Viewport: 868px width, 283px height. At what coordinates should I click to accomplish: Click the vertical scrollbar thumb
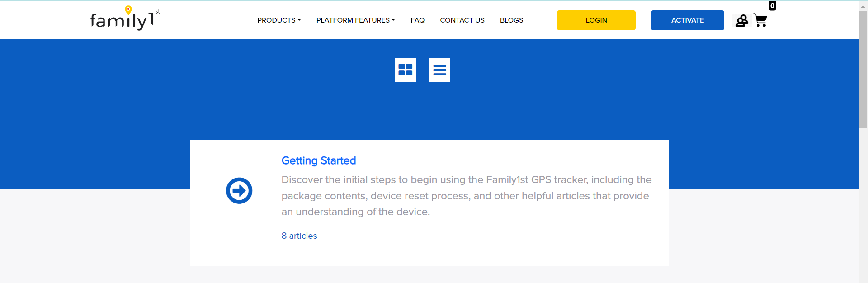tap(863, 69)
